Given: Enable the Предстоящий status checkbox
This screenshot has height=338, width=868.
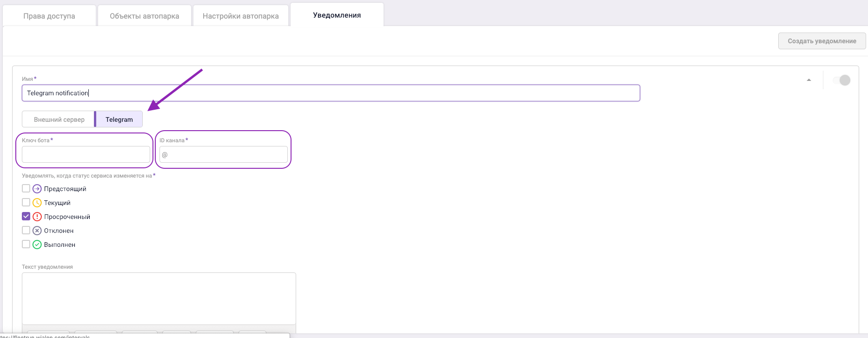Looking at the screenshot, I should (26, 188).
